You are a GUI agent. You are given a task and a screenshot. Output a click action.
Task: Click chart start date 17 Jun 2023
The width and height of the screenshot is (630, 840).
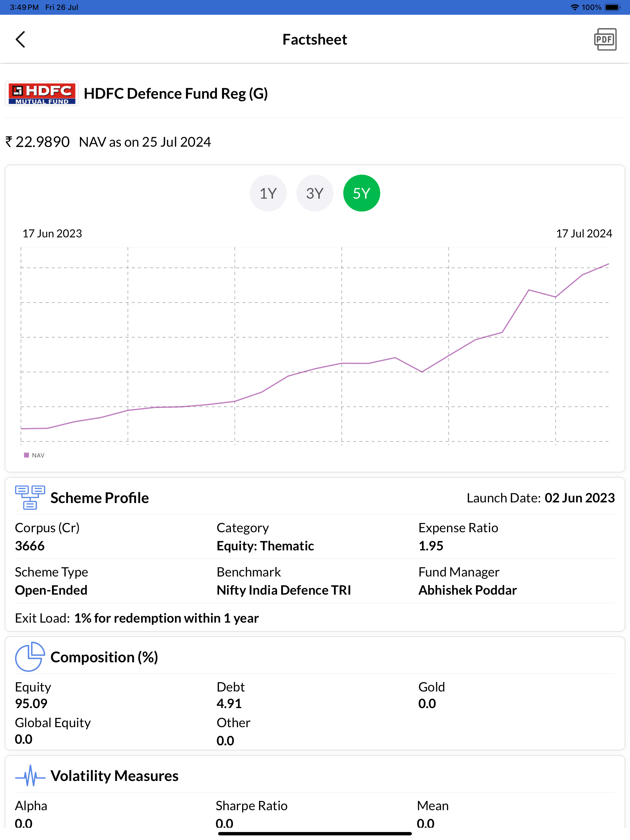tap(52, 233)
